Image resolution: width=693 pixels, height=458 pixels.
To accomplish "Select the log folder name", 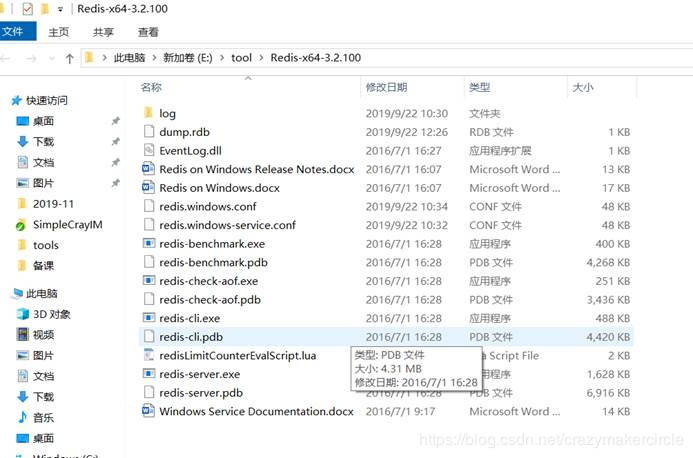I will pyautogui.click(x=168, y=114).
